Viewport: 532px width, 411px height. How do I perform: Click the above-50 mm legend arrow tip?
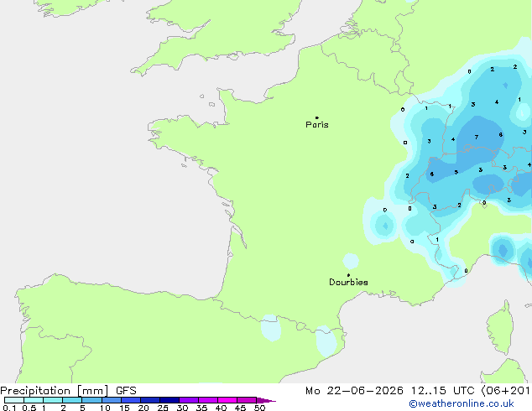[x=266, y=400]
